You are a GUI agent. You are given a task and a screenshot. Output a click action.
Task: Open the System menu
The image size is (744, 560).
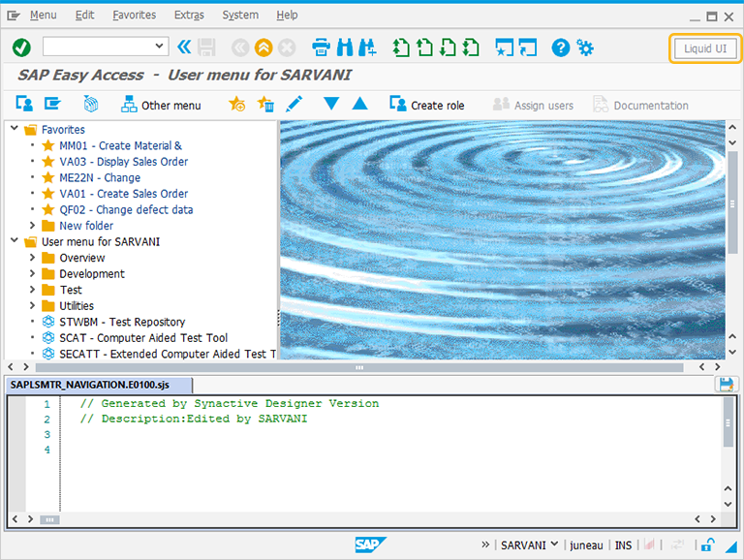[x=240, y=16]
